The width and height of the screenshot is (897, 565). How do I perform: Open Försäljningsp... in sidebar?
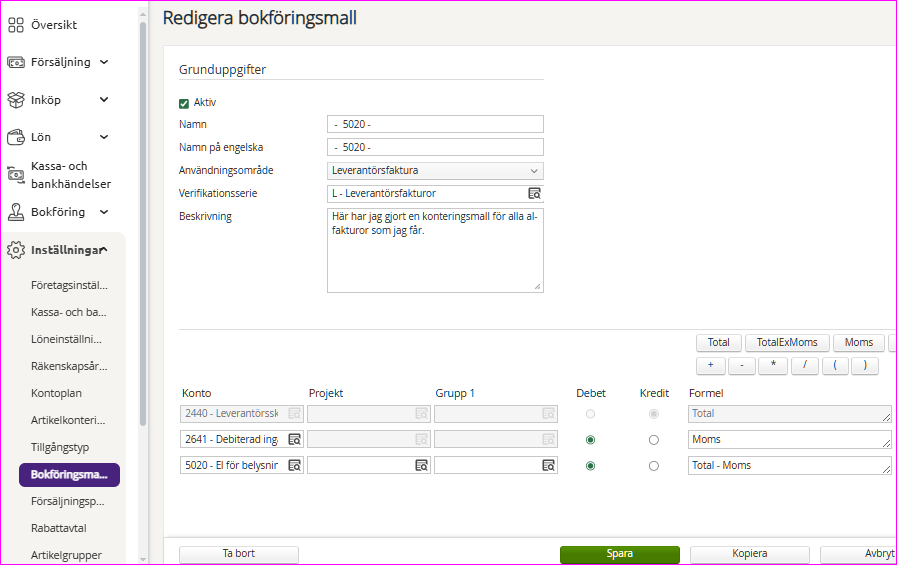[68, 502]
